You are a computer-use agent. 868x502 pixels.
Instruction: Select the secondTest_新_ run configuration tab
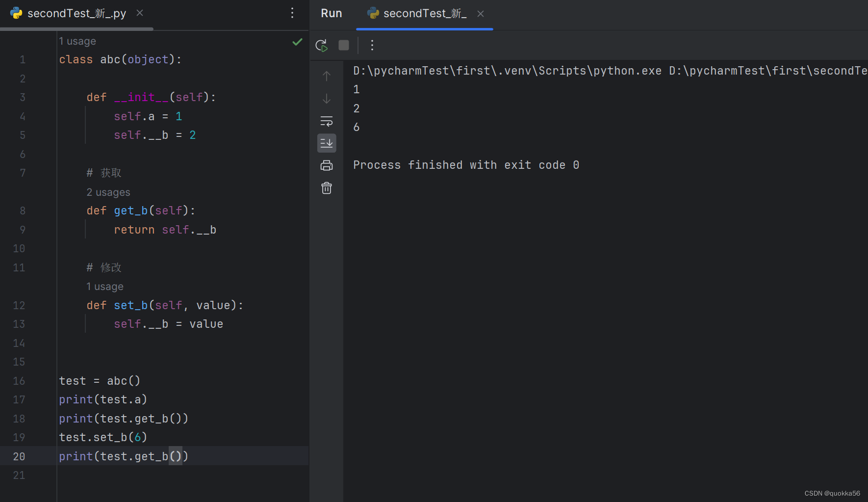[425, 14]
